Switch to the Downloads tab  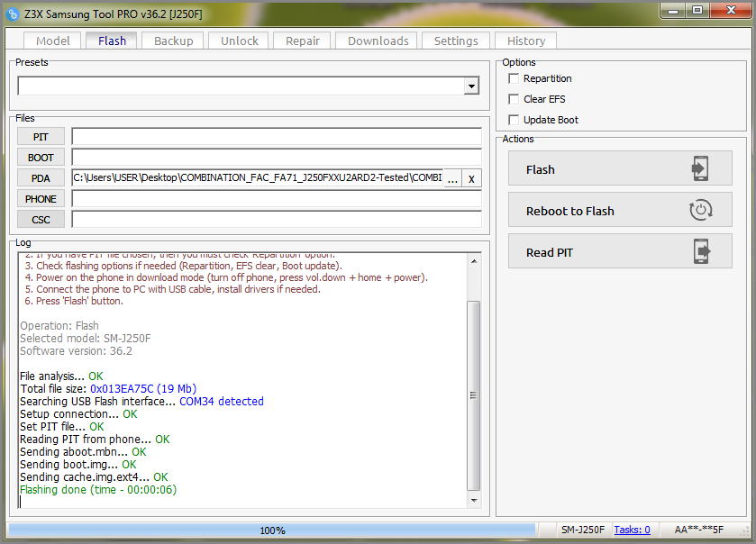click(378, 41)
